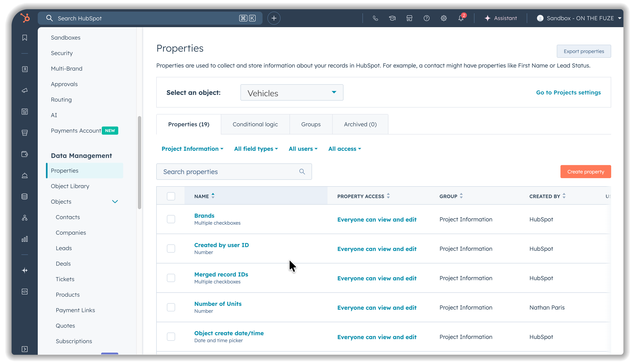This screenshot has height=364, width=635.
Task: Check the Number of Units row checkbox
Action: [171, 307]
